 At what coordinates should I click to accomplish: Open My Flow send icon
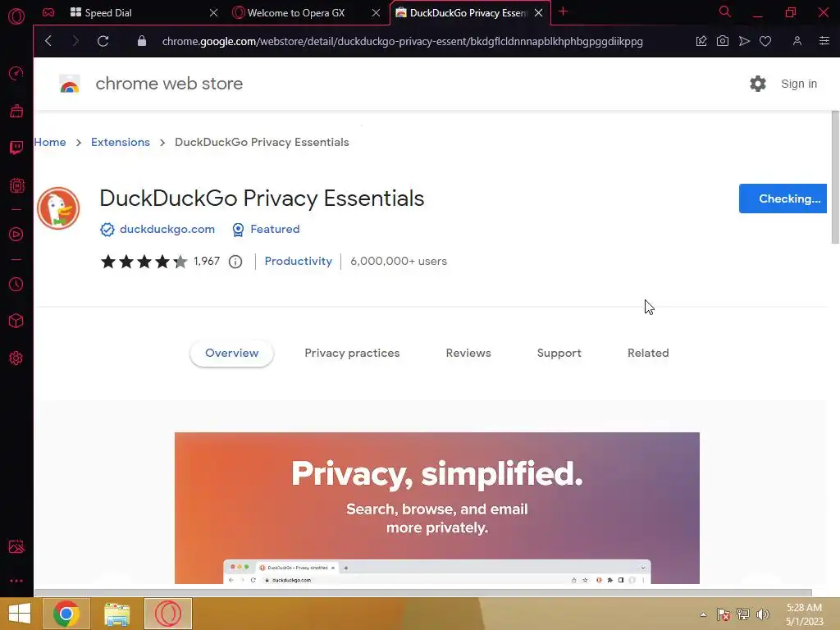click(744, 41)
